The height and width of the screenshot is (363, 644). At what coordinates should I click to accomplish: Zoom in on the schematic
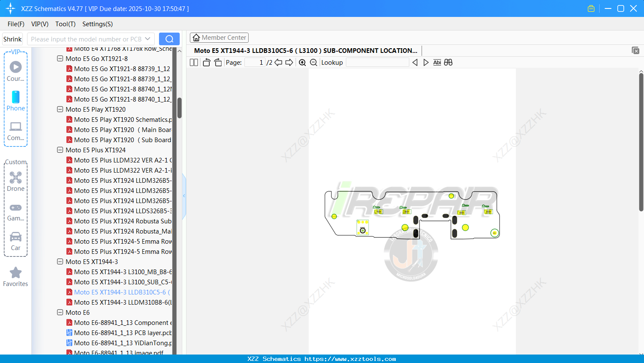302,63
